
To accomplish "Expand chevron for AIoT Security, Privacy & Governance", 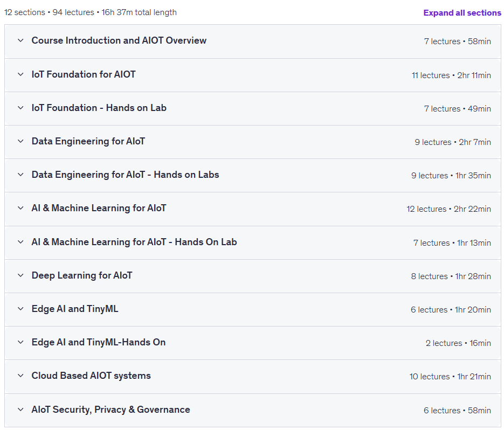I will (x=20, y=410).
